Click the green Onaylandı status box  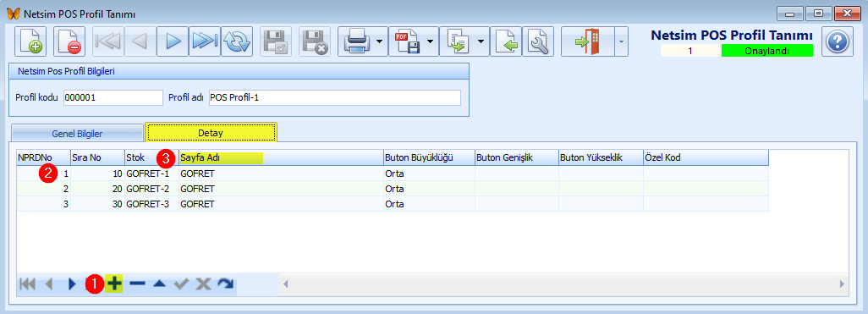point(767,51)
